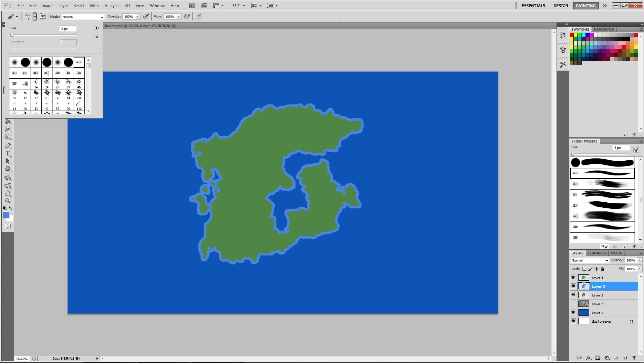Screen dimensions: 644x363
Task: Open the Window menu
Action: [157, 6]
